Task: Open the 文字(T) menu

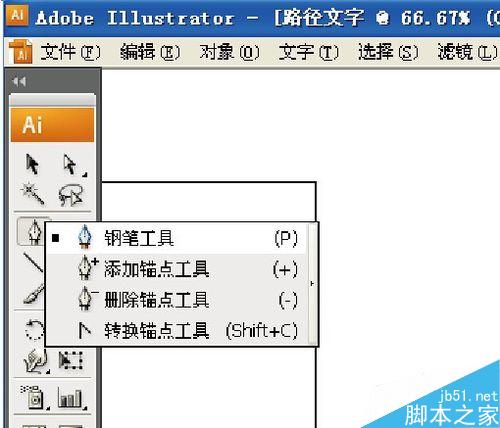Action: tap(309, 52)
